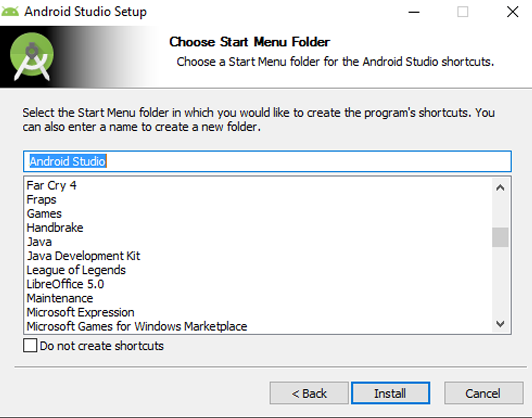Minimize the Android Studio Setup window
Viewport: 532px width, 418px height.
pyautogui.click(x=414, y=12)
